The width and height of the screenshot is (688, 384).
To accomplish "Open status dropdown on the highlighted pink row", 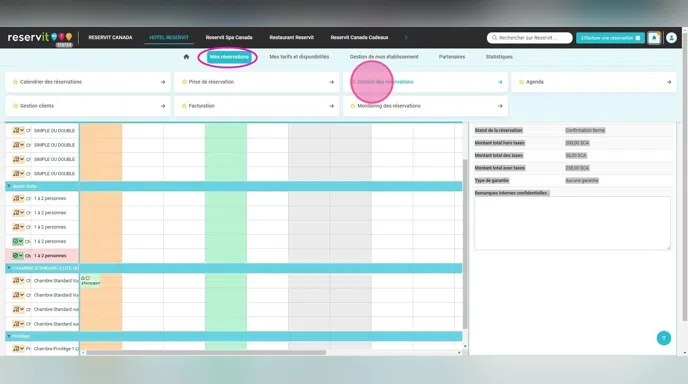I will (18, 255).
